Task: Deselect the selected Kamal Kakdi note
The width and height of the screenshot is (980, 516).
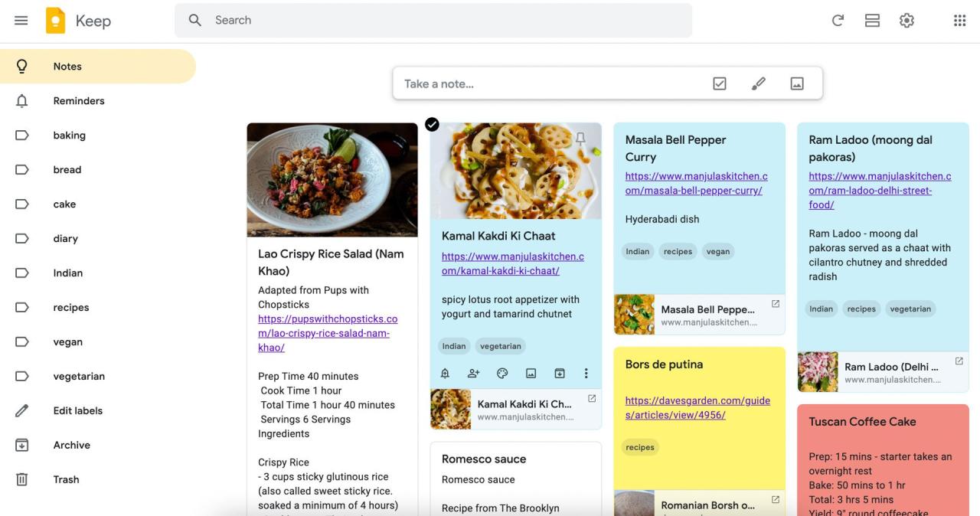Action: click(x=431, y=123)
